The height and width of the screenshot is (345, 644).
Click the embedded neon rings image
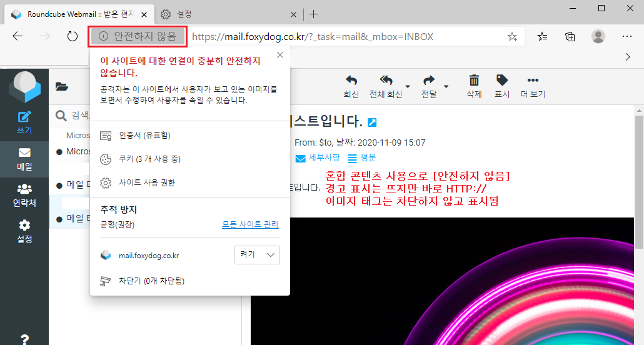click(442, 281)
